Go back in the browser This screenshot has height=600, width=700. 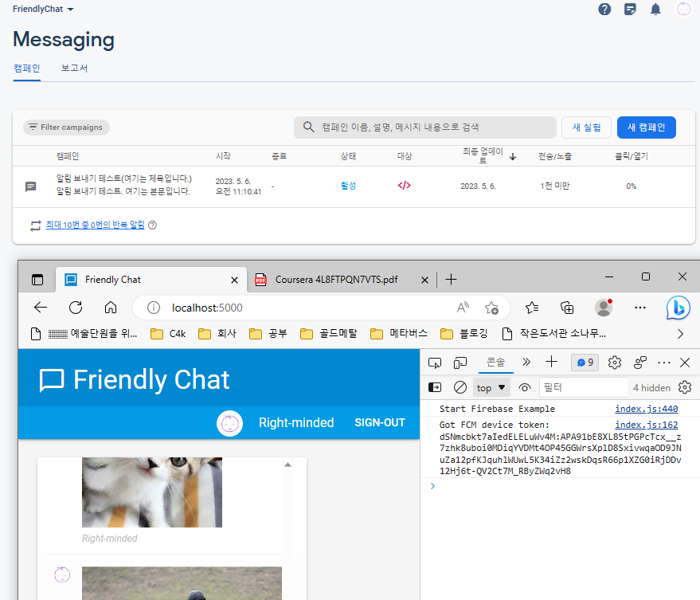tap(41, 308)
